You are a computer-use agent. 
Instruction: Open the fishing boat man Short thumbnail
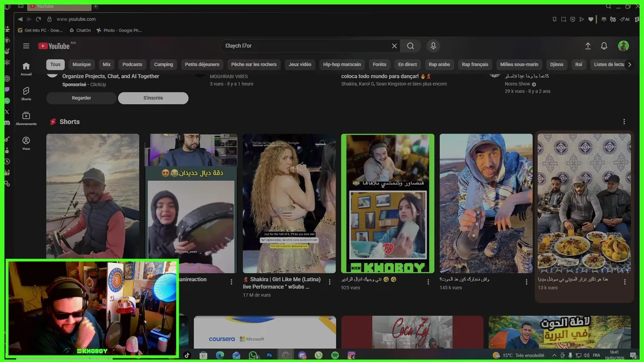click(93, 197)
